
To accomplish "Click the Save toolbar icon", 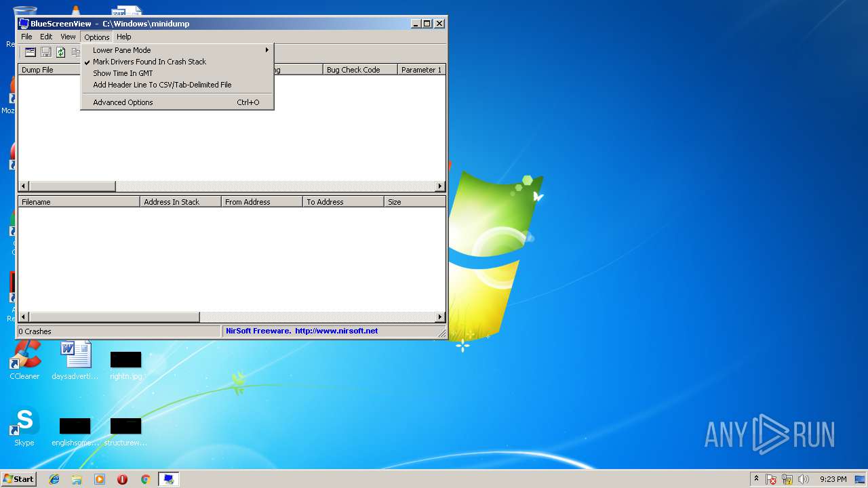I will pyautogui.click(x=46, y=52).
